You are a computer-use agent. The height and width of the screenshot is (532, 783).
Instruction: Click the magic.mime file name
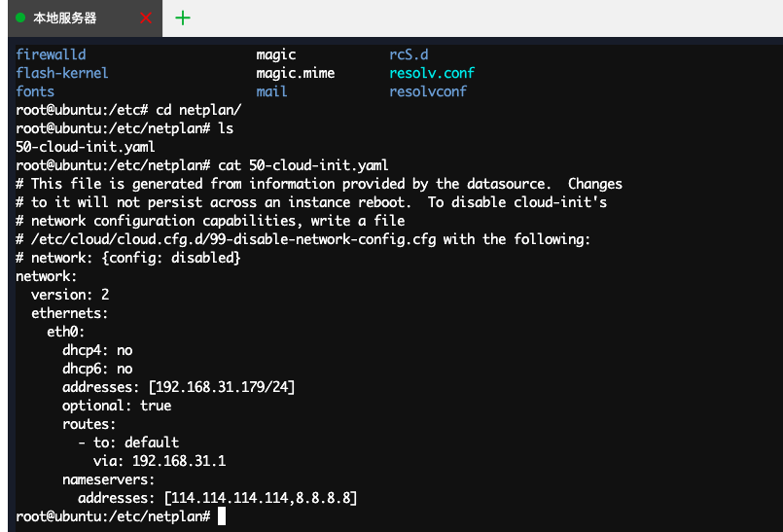tap(295, 73)
